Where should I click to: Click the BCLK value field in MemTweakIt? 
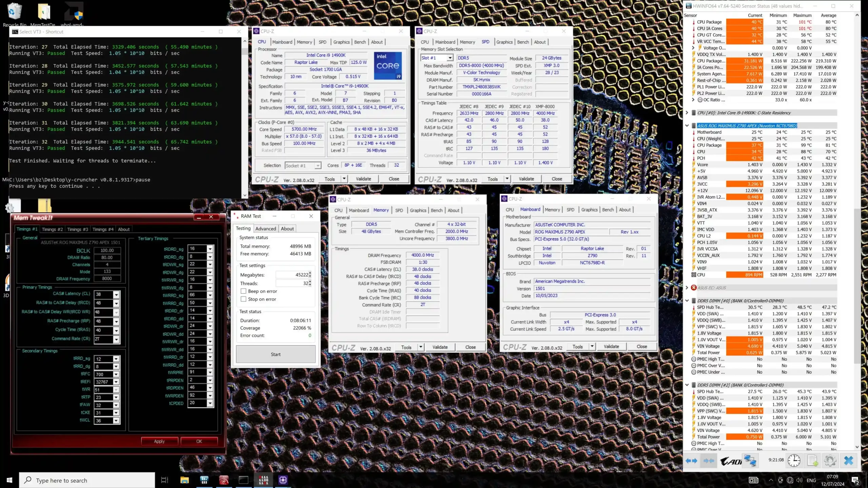(107, 250)
